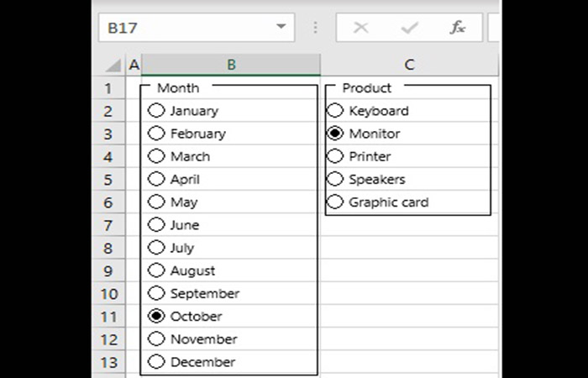588x378 pixels.
Task: Select column B header
Action: coord(231,65)
